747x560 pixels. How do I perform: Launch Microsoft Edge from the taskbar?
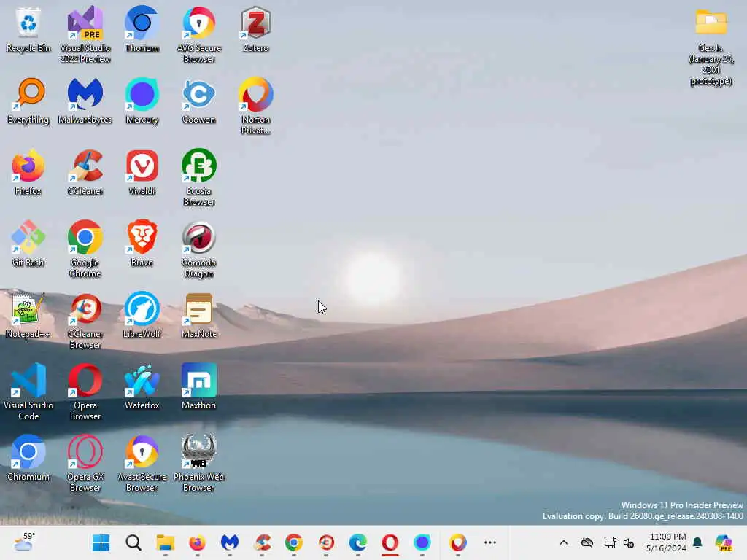tap(358, 542)
